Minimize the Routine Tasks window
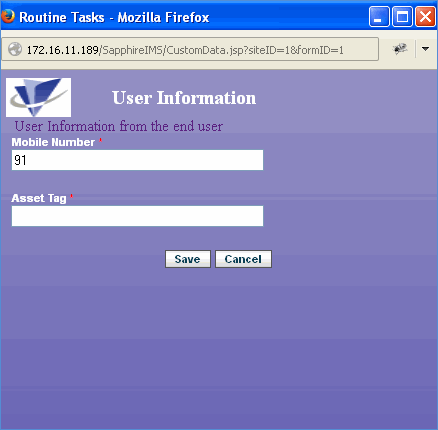Viewport: 438px width, 430px height. pyautogui.click(x=379, y=17)
